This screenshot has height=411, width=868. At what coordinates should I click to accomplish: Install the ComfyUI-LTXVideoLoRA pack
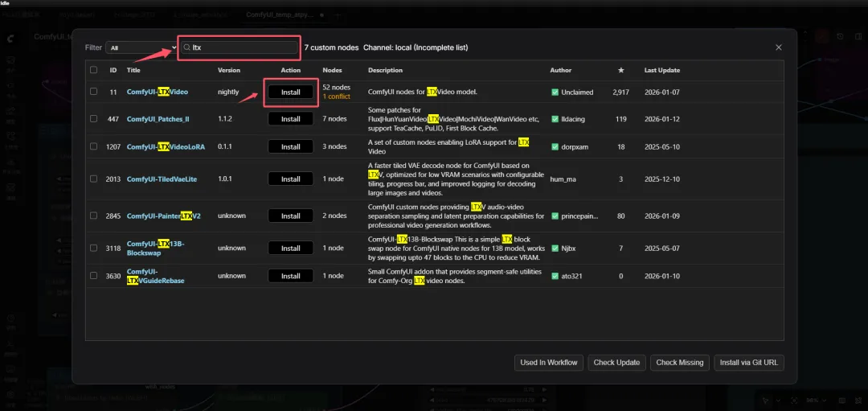pos(291,146)
